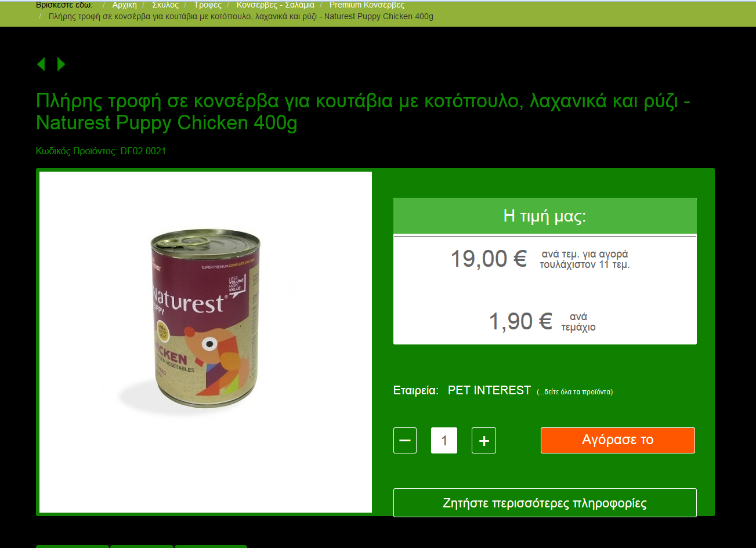
Task: Go to previous product with left arrow
Action: pos(41,64)
